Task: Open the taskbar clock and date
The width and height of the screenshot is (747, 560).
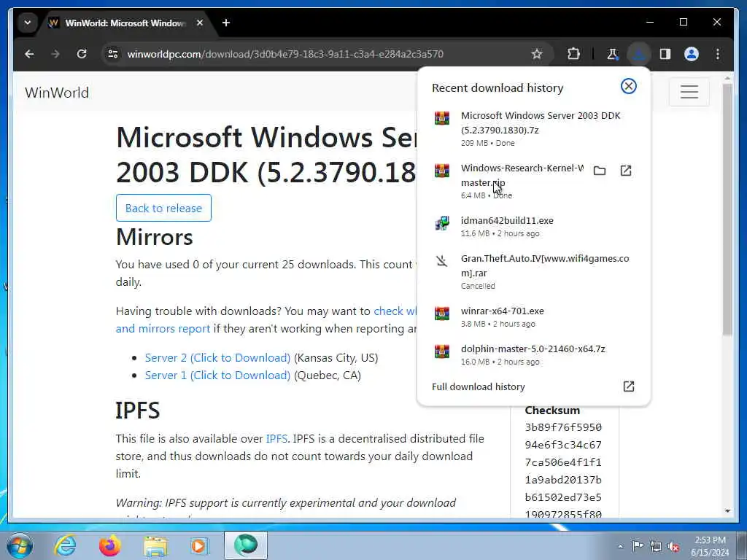Action: pyautogui.click(x=710, y=546)
